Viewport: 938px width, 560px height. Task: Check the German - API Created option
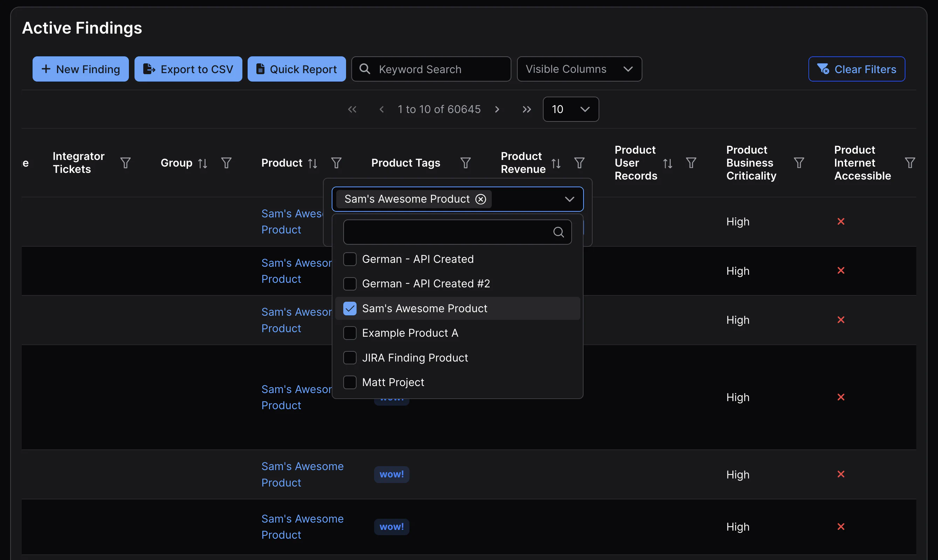[x=350, y=259]
